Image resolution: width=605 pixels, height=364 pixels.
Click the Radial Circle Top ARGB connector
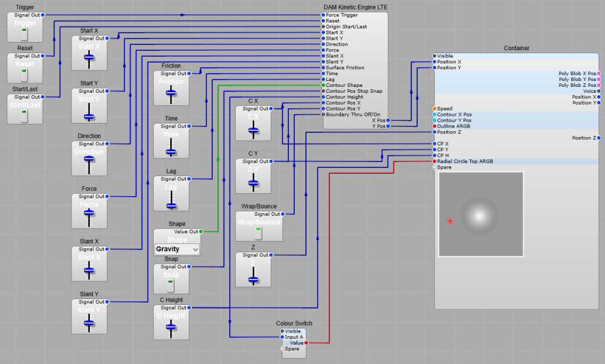(434, 161)
